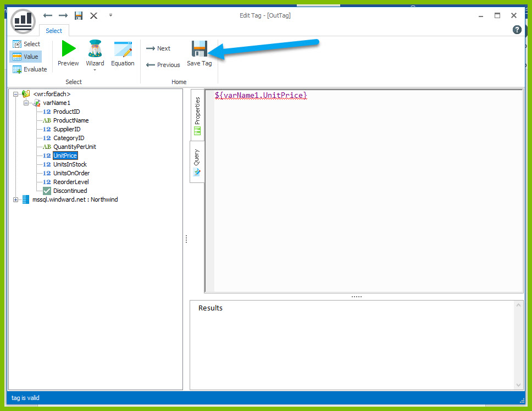This screenshot has width=532, height=411.
Task: Open the Properties side tab
Action: pyautogui.click(x=197, y=115)
